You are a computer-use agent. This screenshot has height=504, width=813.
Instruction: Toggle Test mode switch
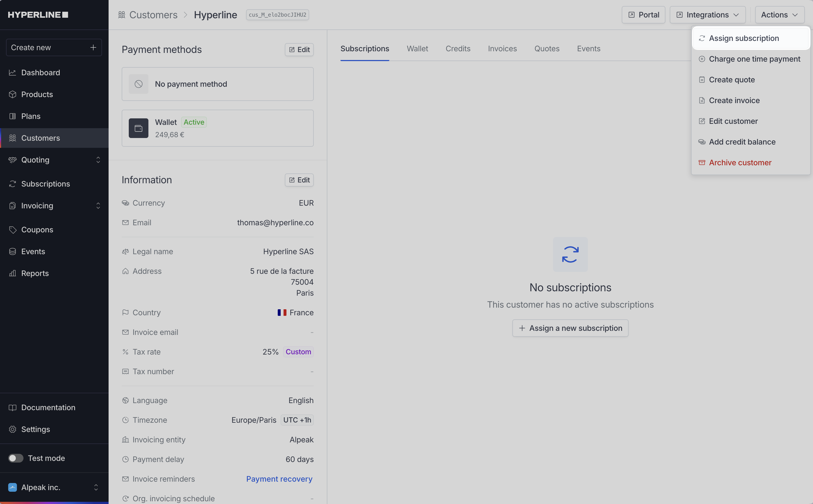pyautogui.click(x=16, y=458)
